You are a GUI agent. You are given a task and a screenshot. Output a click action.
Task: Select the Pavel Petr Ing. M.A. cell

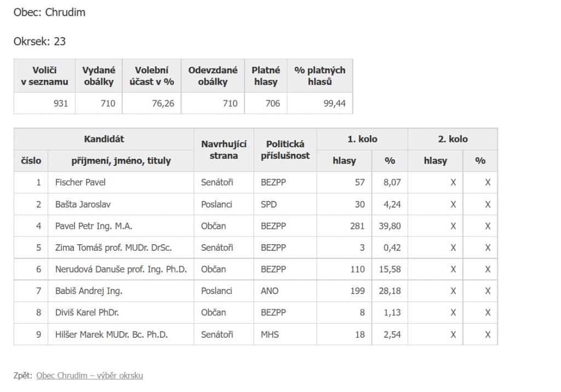click(121, 226)
